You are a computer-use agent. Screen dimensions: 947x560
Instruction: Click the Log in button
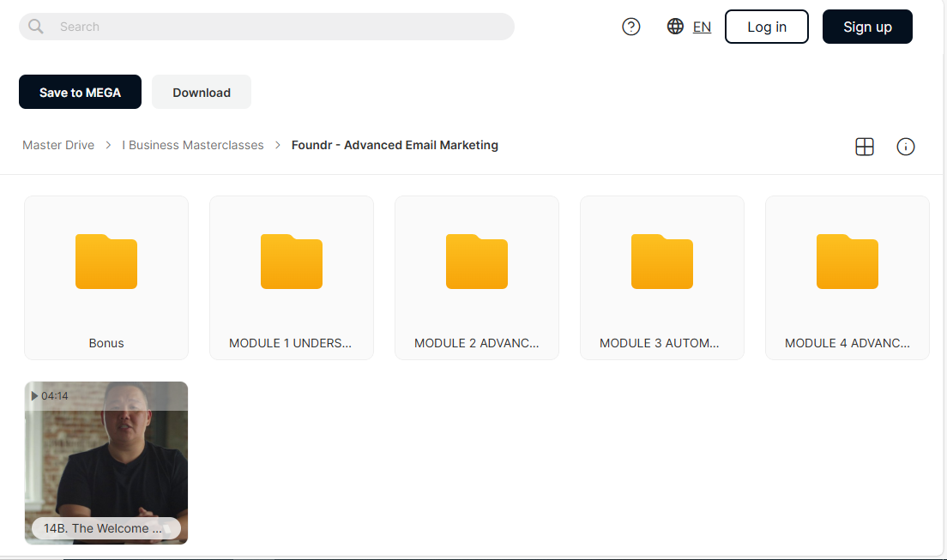pos(766,27)
